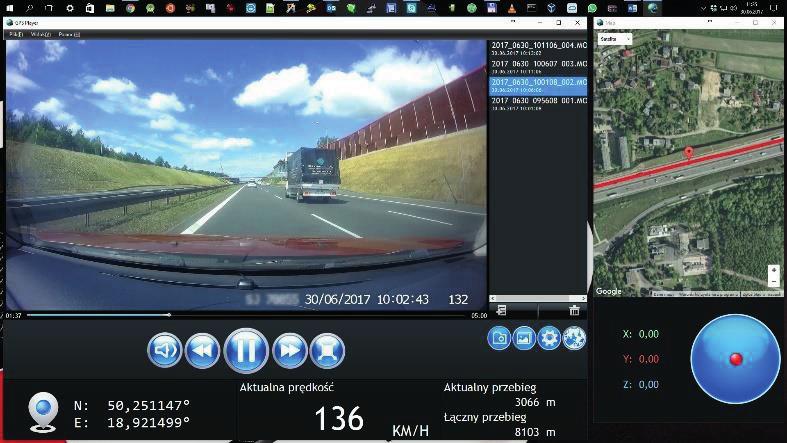Open Google Chrome from the taskbar
This screenshot has height=443, width=787.
pos(130,8)
